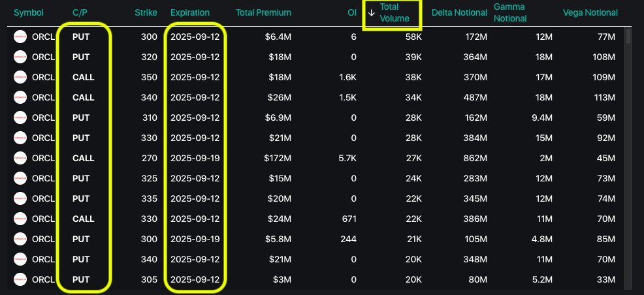Click Oracle logo in the 320 strike PUT row

point(20,57)
